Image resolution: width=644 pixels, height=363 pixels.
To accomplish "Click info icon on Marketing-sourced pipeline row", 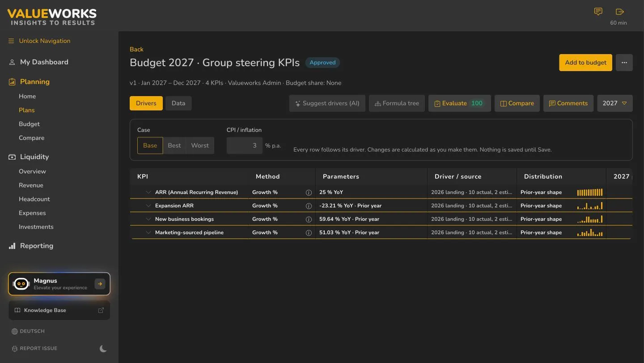I will [x=309, y=232].
